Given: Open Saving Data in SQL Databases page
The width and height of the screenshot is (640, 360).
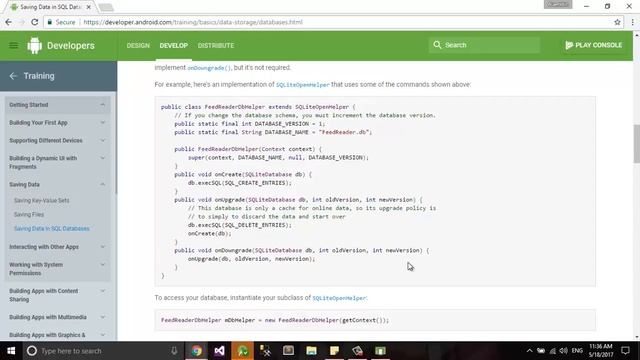Looking at the screenshot, I should (x=52, y=229).
